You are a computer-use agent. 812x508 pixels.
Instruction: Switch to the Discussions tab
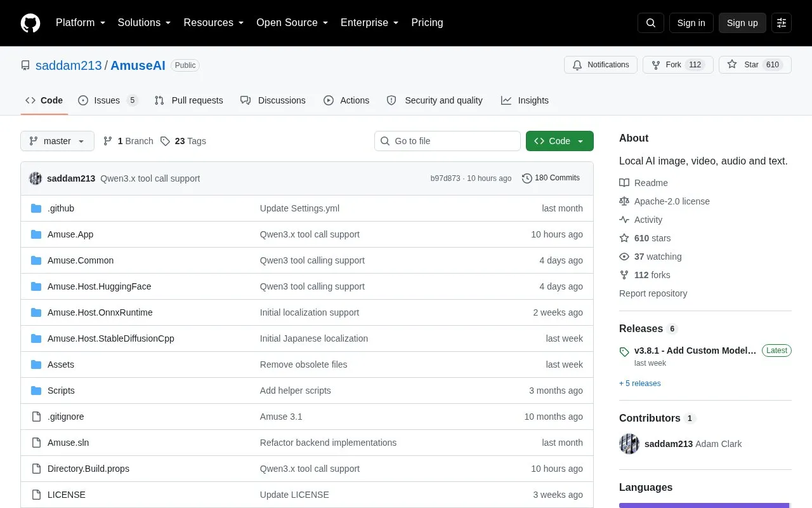[273, 100]
